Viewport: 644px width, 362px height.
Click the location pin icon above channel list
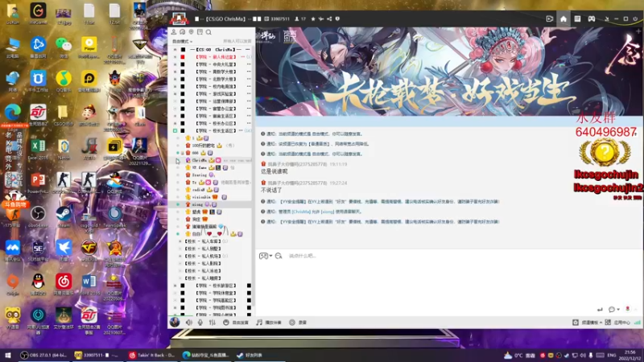click(x=191, y=32)
